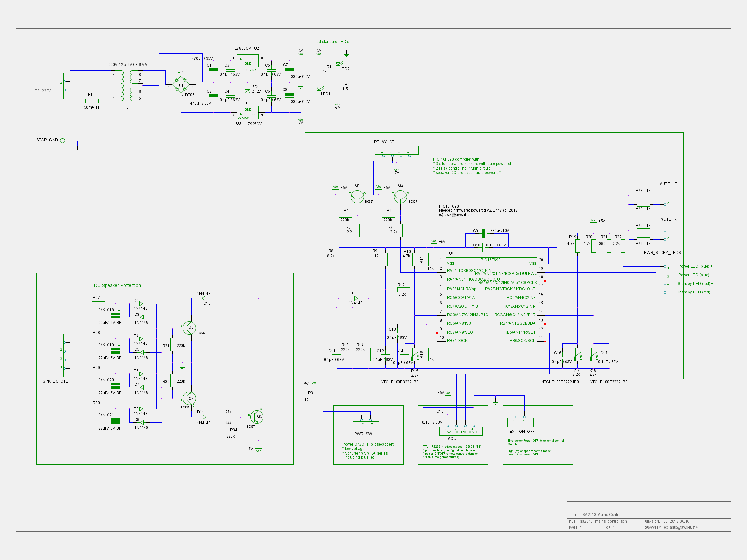Click title 'SA2013 Mains Control'
The height and width of the screenshot is (560, 747).
click(x=602, y=515)
